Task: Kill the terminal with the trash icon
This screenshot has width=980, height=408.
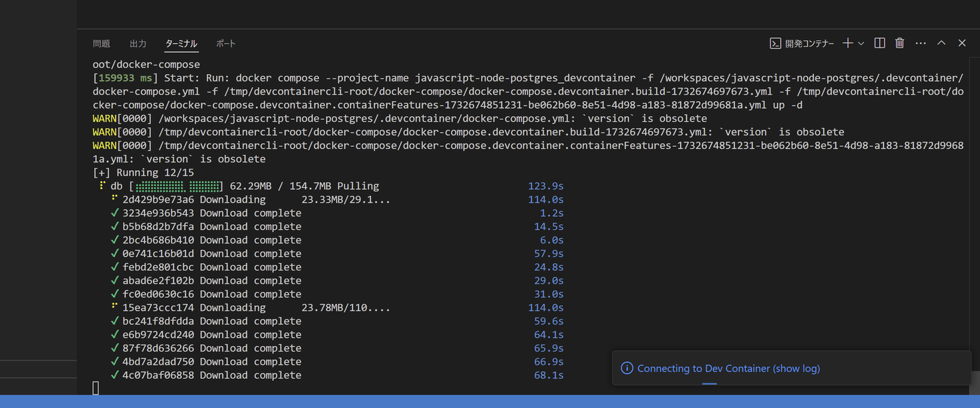Action: [900, 44]
